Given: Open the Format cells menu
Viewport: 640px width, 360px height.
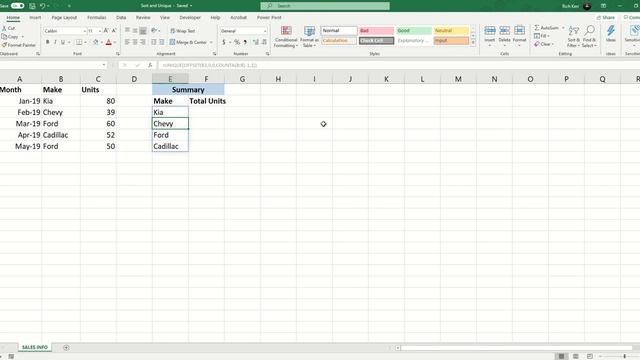Looking at the screenshot, I should [x=519, y=35].
